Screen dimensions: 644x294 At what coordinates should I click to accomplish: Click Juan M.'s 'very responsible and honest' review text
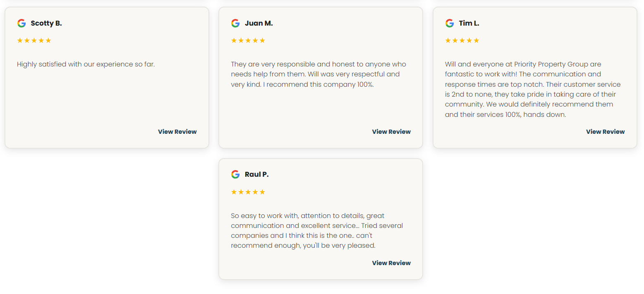(x=318, y=74)
